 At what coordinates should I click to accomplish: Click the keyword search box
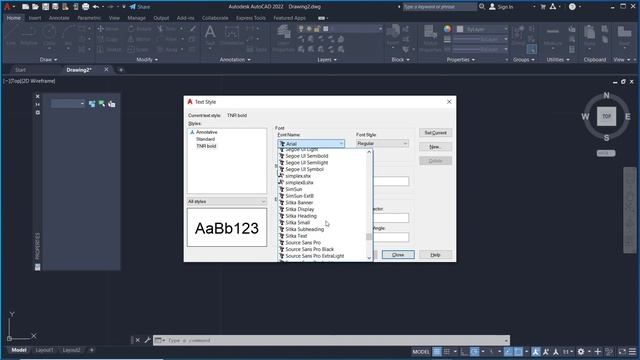click(x=440, y=7)
